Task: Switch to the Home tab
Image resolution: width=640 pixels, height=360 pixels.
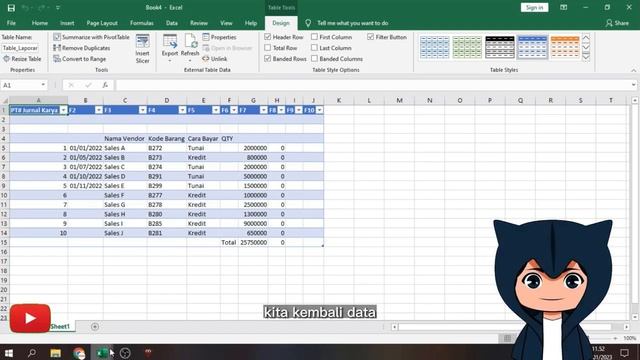Action: 40,23
